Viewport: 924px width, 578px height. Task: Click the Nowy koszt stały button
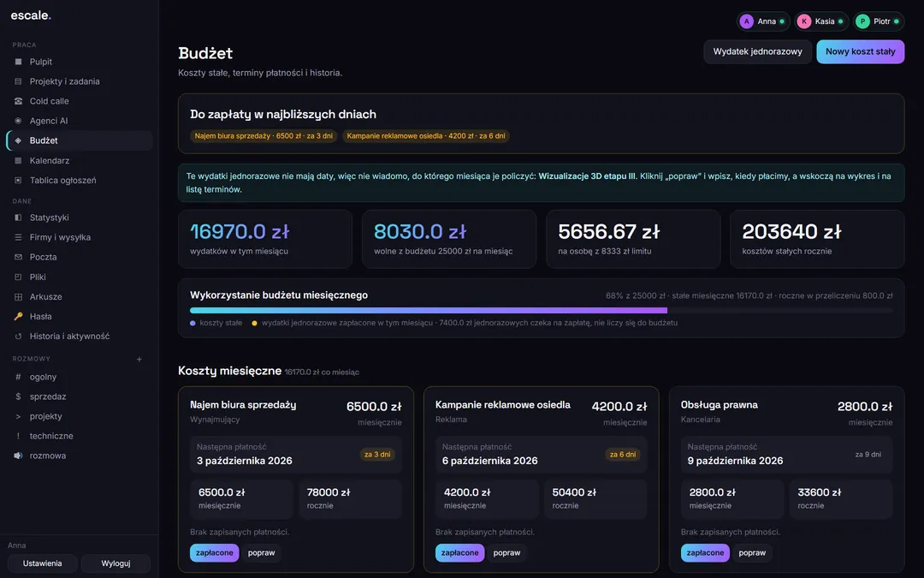tap(861, 52)
